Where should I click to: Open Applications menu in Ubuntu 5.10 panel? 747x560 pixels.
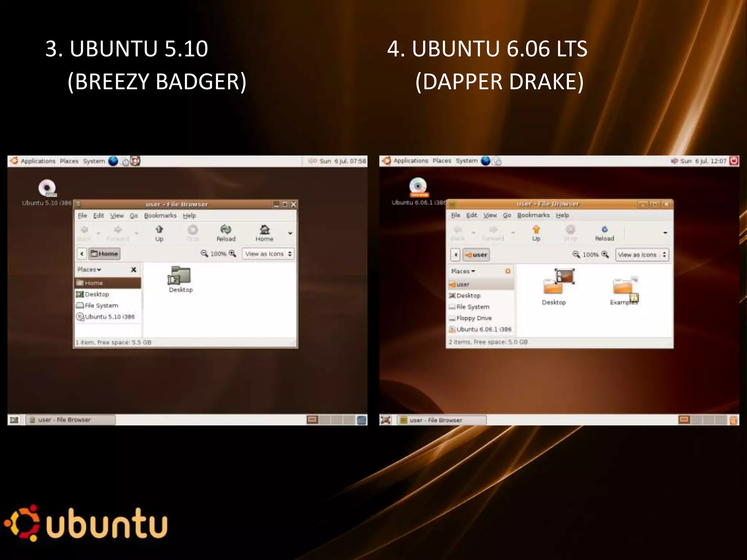click(x=38, y=161)
